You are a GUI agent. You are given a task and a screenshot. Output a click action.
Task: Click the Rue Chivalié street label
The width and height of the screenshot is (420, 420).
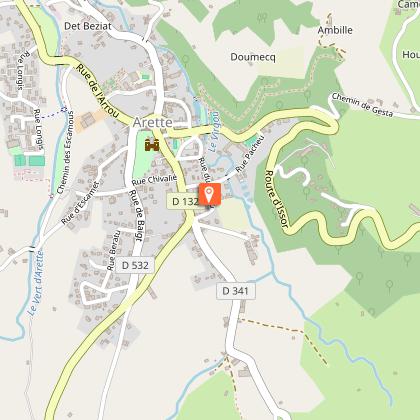154,180
